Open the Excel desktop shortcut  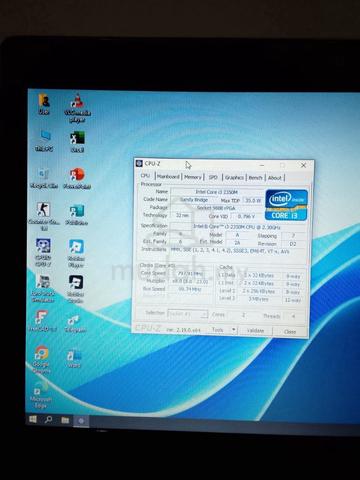pos(77,141)
